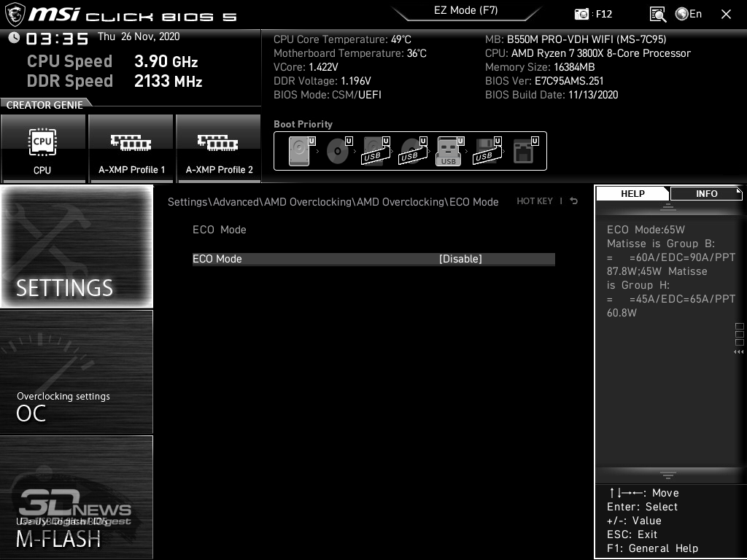Switch to the HELP tab
The height and width of the screenshot is (560, 747).
[x=632, y=194]
